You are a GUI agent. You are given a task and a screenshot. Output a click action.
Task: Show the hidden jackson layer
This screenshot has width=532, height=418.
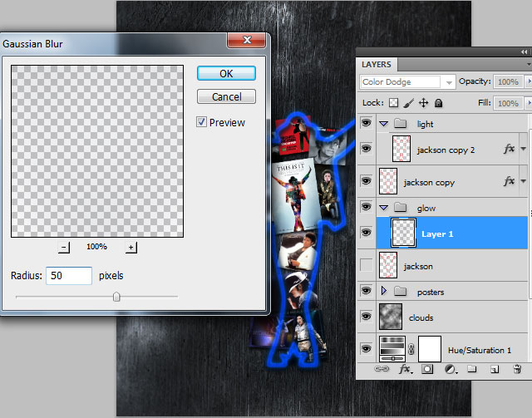point(366,265)
